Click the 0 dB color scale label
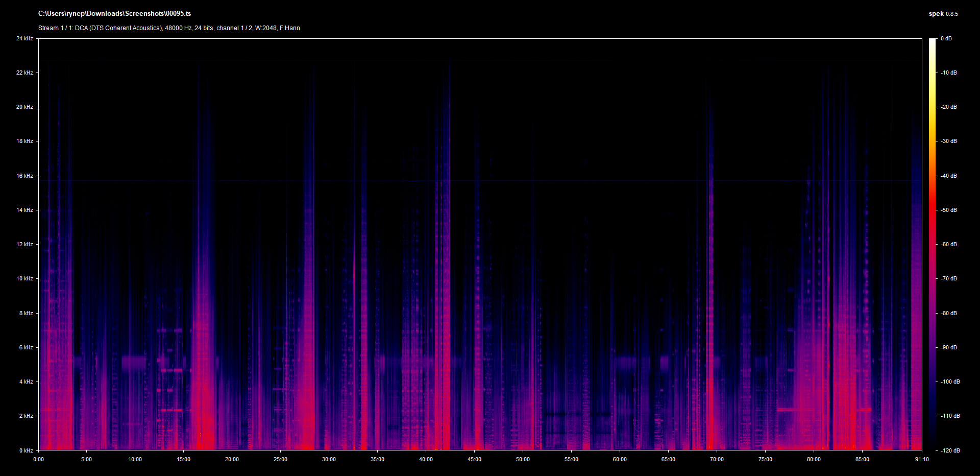This screenshot has height=476, width=980. pyautogui.click(x=946, y=38)
